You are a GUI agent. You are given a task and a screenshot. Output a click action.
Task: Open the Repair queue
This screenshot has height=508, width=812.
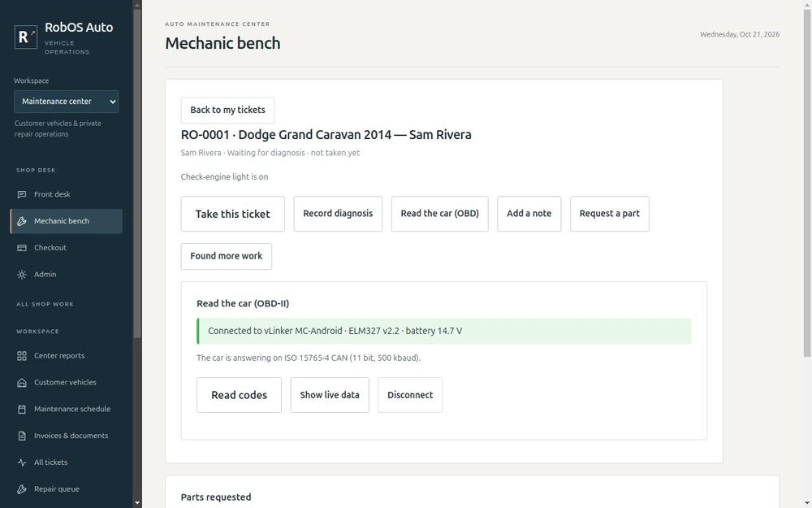(x=67, y=489)
